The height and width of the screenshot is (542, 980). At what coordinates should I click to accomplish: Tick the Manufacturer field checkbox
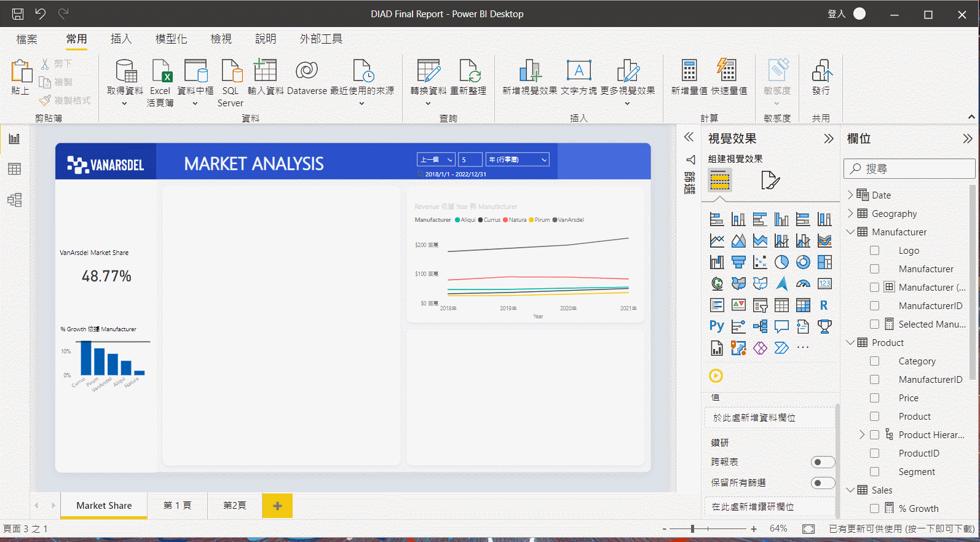874,269
